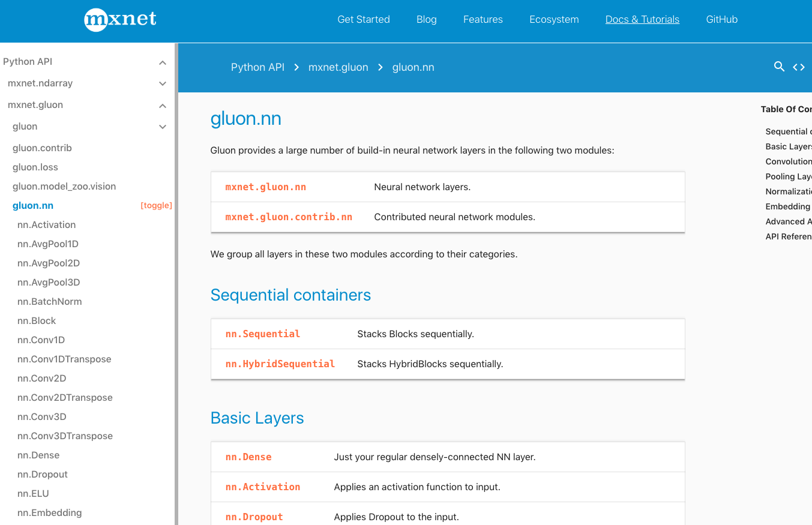Image resolution: width=812 pixels, height=525 pixels.
Task: Open the search icon
Action: click(779, 67)
